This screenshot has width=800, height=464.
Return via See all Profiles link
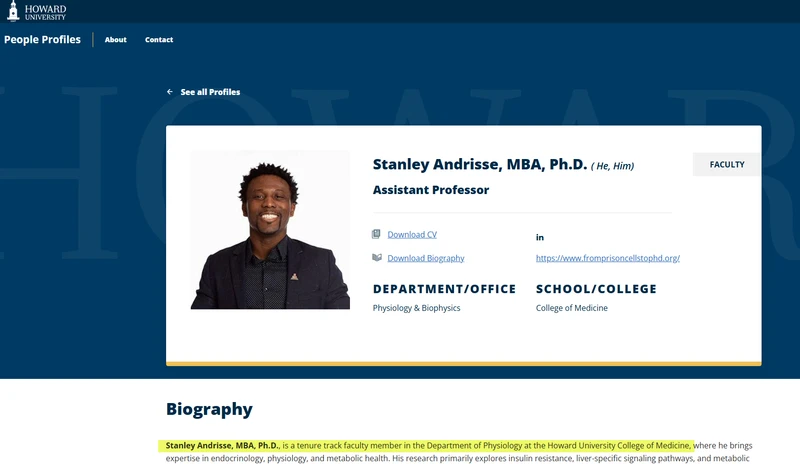click(x=210, y=92)
